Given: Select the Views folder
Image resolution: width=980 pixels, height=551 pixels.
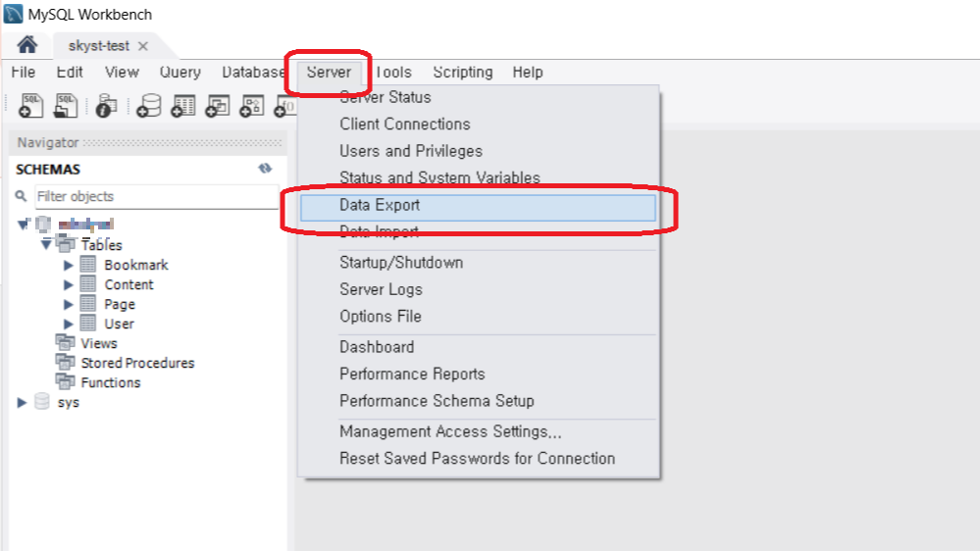Looking at the screenshot, I should [99, 343].
